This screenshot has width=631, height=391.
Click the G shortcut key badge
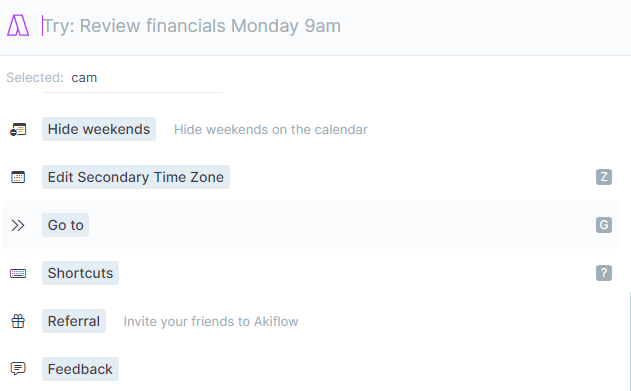(x=604, y=225)
